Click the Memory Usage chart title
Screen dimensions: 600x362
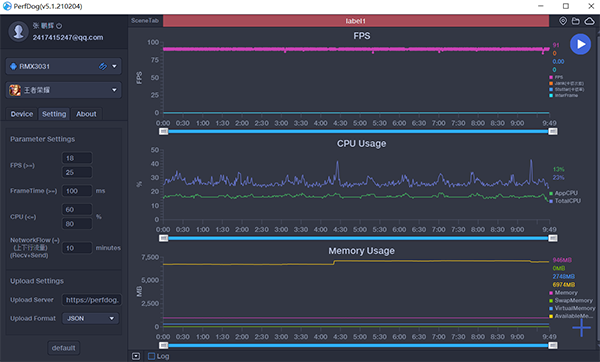tap(362, 251)
